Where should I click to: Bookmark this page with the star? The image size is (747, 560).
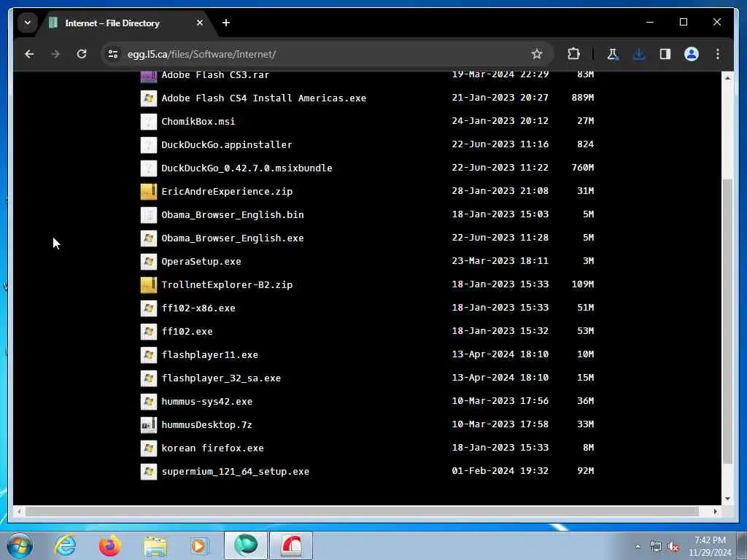(x=537, y=54)
